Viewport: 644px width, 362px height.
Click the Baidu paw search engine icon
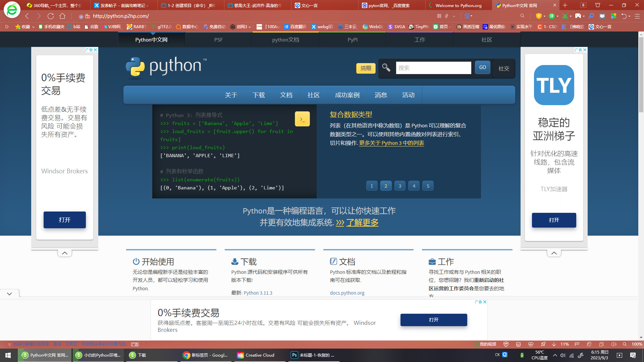tap(467, 16)
